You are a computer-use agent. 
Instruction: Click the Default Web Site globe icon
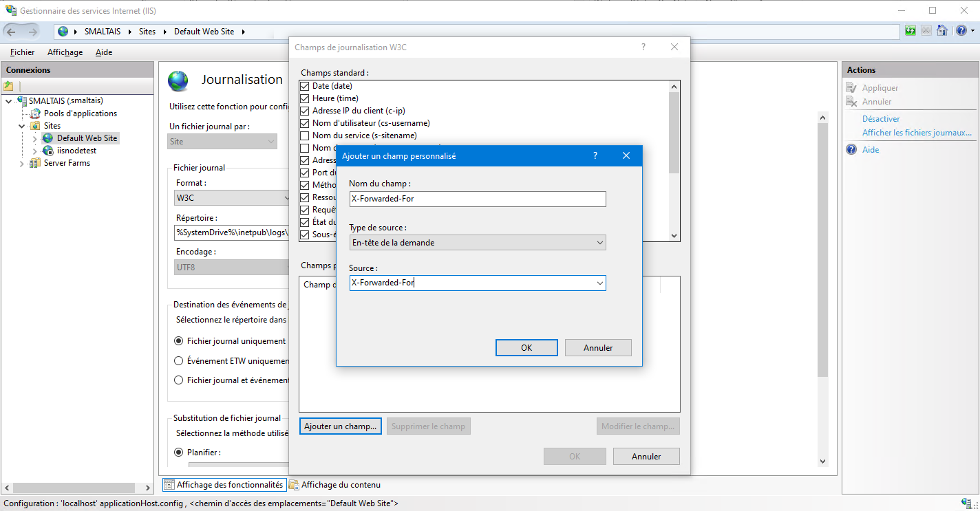click(48, 138)
